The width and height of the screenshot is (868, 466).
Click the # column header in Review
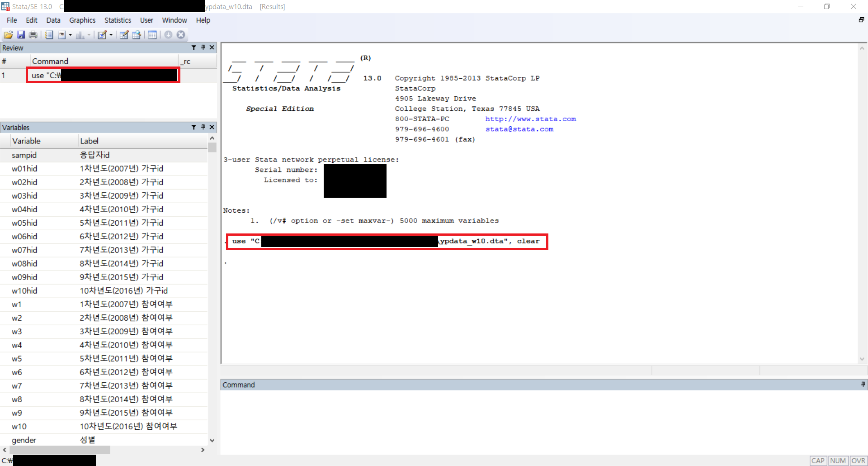15,61
